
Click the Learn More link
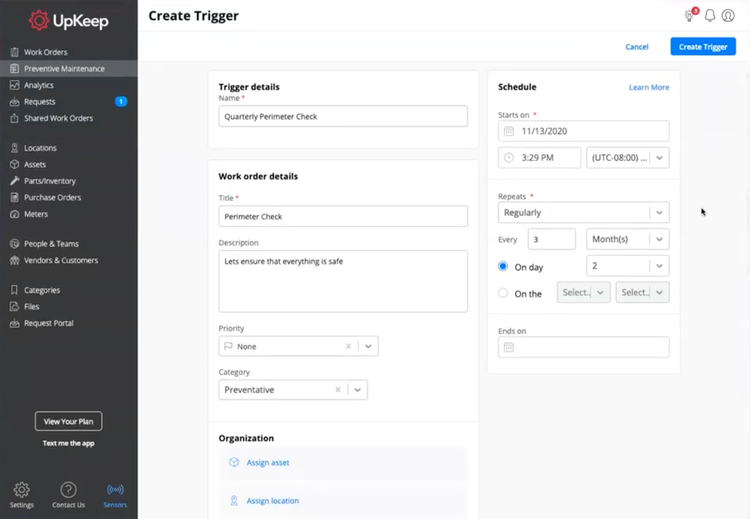tap(648, 87)
